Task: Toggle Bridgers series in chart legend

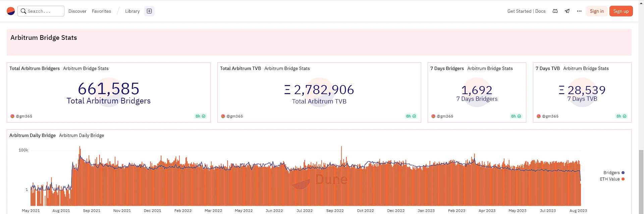Action: point(614,173)
